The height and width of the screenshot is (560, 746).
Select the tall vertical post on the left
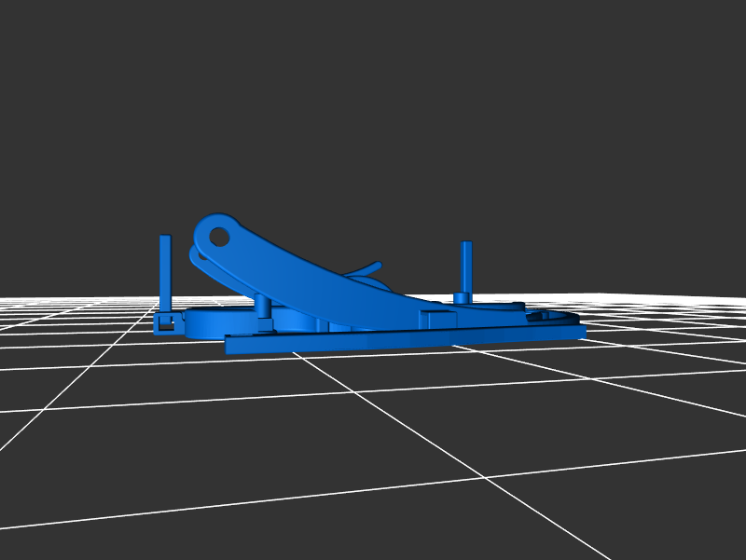(165, 275)
